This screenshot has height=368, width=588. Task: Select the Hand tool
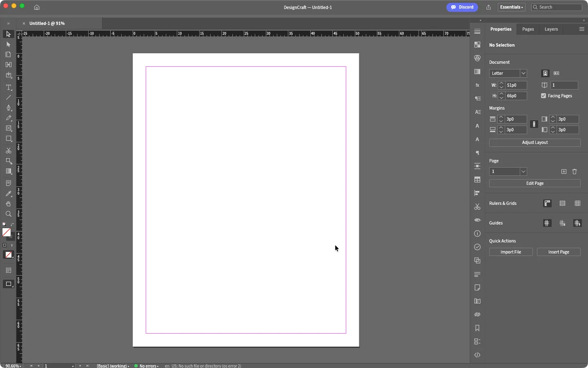click(9, 204)
